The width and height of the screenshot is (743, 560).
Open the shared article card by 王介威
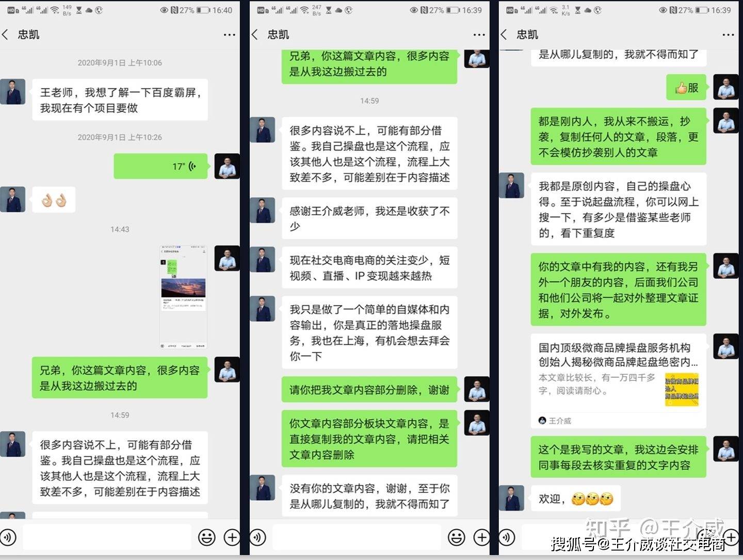tap(619, 382)
